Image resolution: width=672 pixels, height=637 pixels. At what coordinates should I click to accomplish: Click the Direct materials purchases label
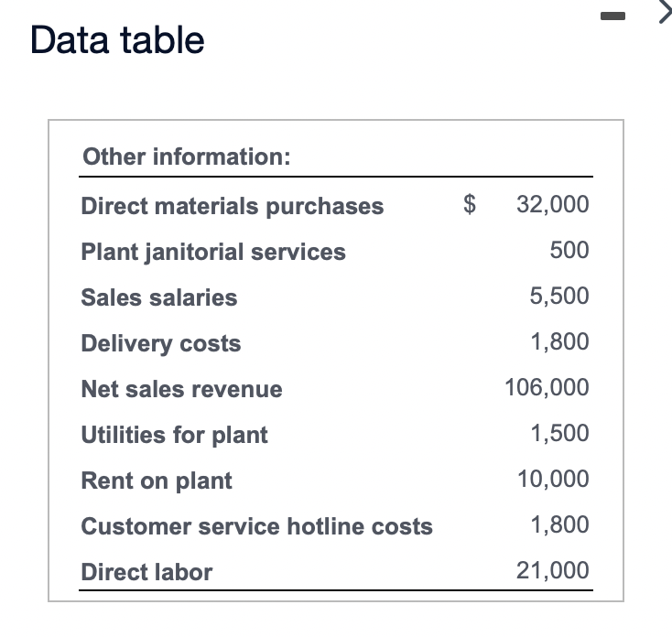coord(233,206)
